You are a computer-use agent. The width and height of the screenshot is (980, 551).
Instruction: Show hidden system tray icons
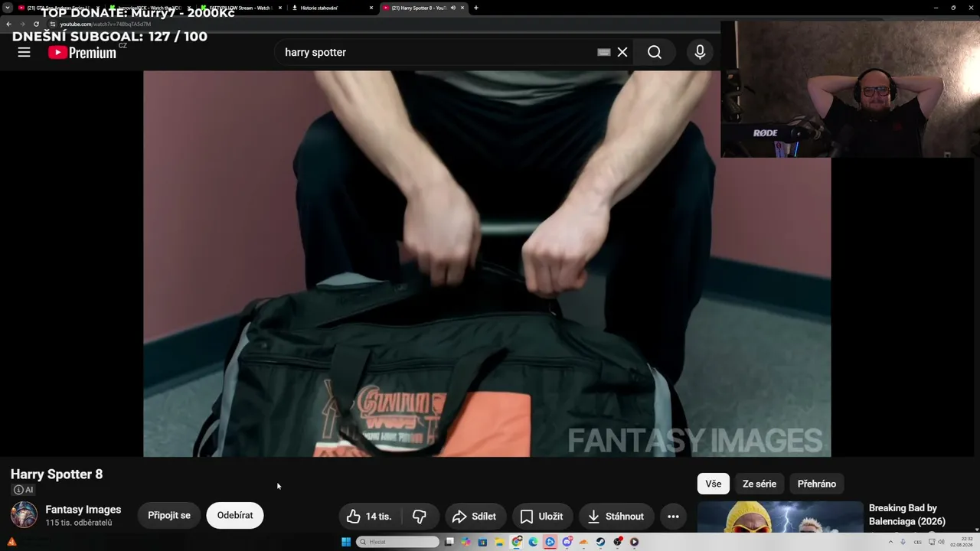point(890,542)
